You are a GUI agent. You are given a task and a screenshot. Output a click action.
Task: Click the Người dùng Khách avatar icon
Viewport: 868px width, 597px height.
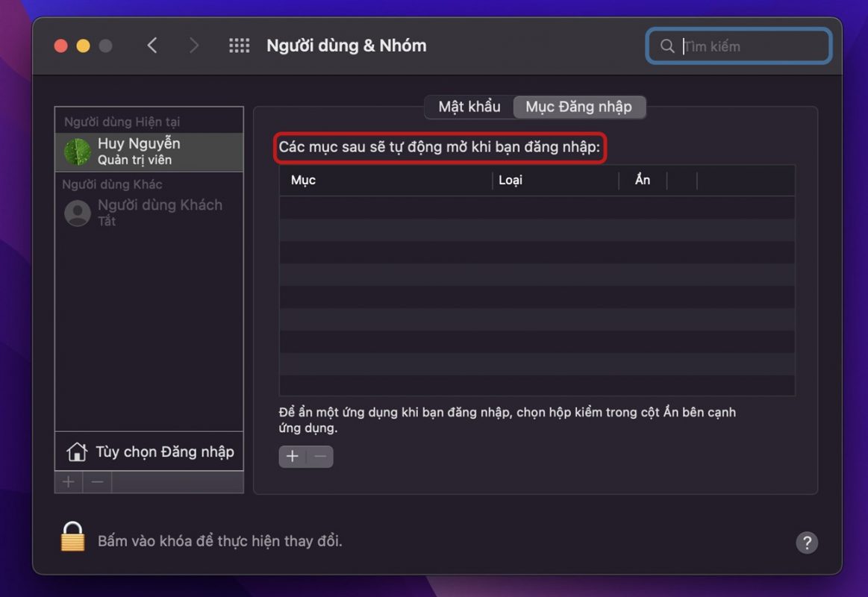click(x=78, y=213)
